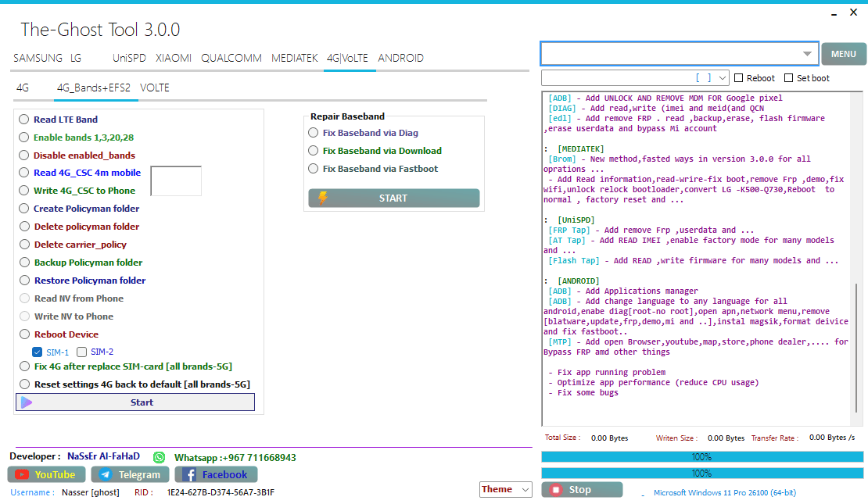Click the Stop button
This screenshot has width=868, height=504.
click(582, 490)
